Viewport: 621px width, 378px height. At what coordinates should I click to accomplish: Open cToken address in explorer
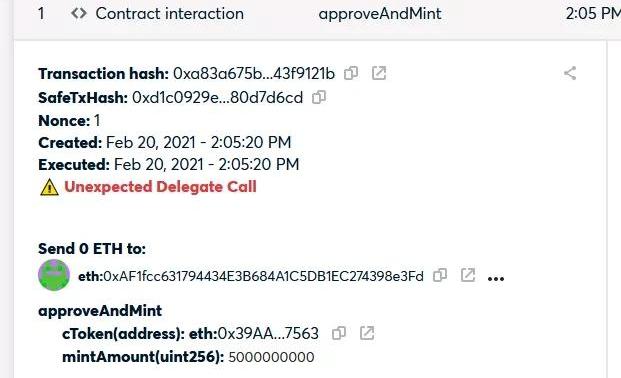[x=367, y=333]
